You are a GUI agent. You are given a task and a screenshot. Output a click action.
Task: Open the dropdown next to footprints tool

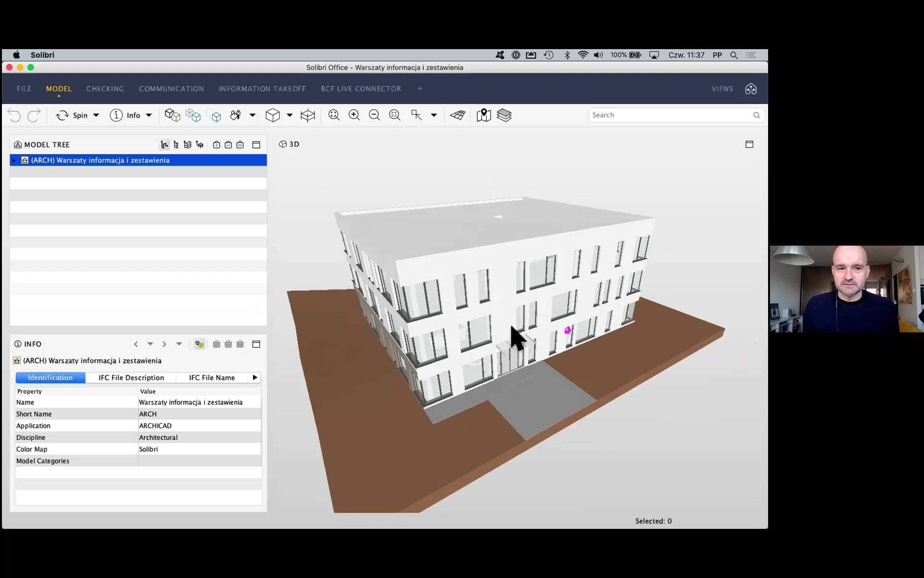point(252,116)
